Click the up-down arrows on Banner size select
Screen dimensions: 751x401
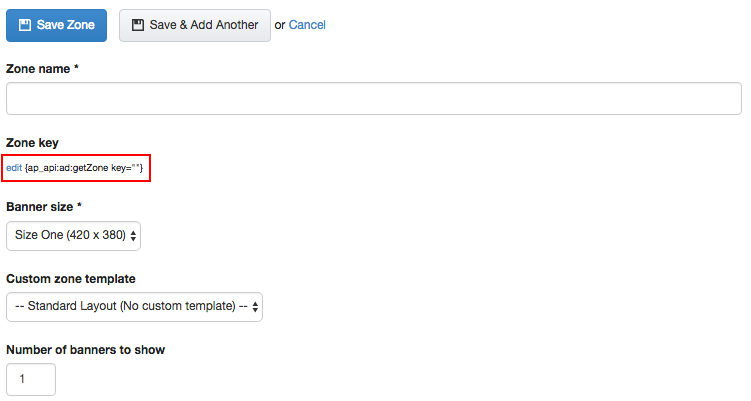tap(133, 236)
